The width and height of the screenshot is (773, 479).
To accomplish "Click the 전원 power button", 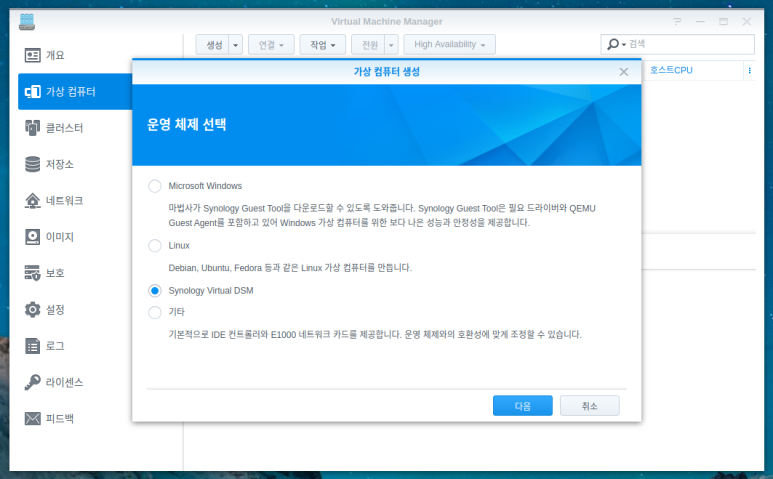I will (368, 45).
